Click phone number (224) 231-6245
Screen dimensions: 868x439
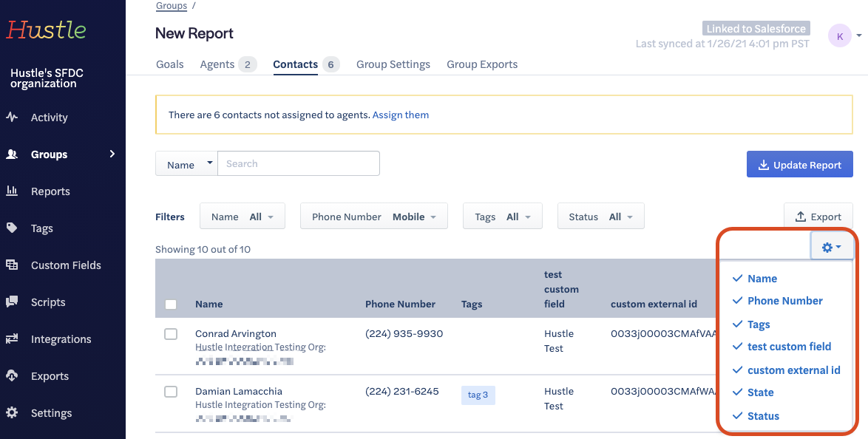[x=402, y=392]
